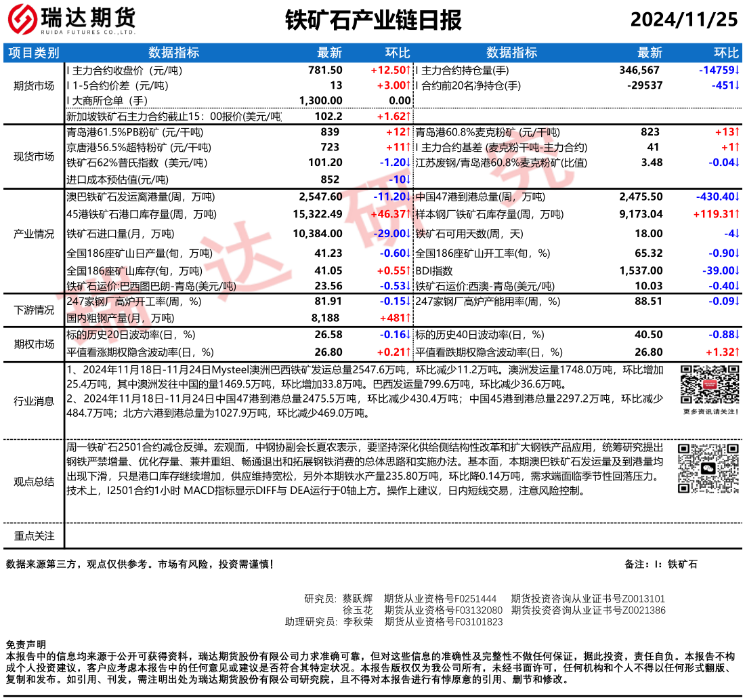This screenshot has width=745, height=700.
Task: Select the 铁矿石产业链日报 report title
Action: click(x=372, y=20)
